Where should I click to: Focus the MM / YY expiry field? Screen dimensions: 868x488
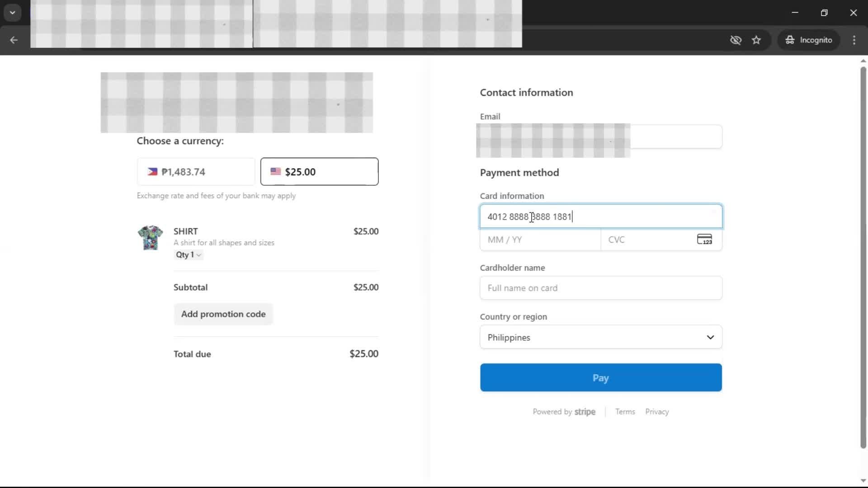540,239
